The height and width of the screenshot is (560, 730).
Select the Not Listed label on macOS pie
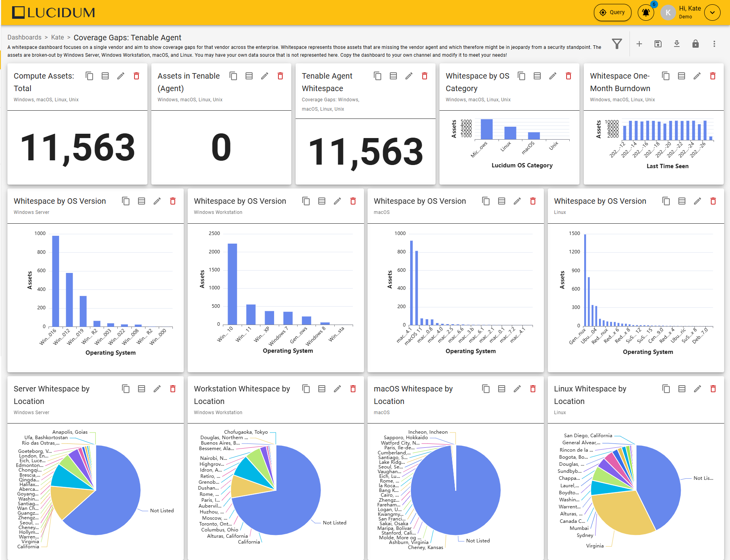tap(478, 540)
